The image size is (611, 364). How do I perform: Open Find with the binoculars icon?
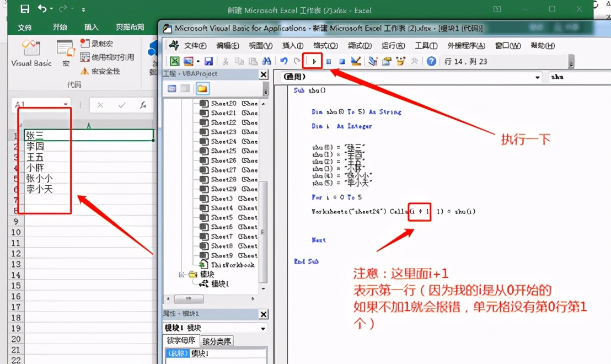[x=266, y=61]
